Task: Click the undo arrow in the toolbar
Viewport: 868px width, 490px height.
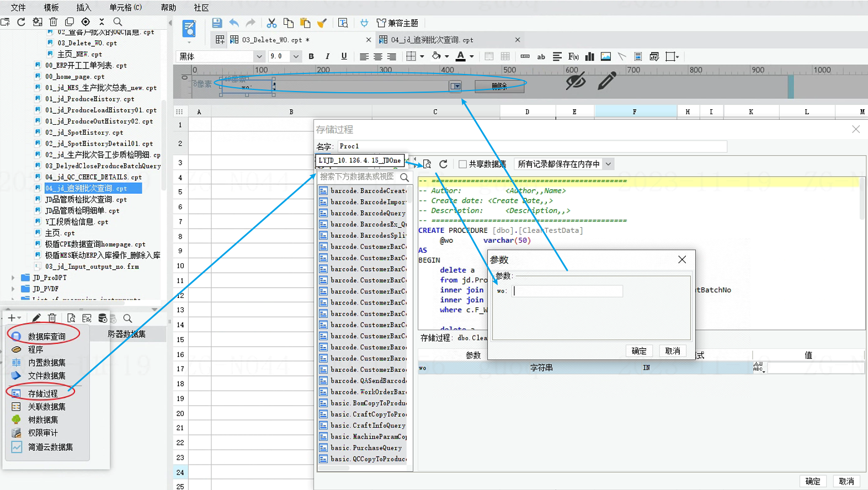Action: (x=234, y=23)
